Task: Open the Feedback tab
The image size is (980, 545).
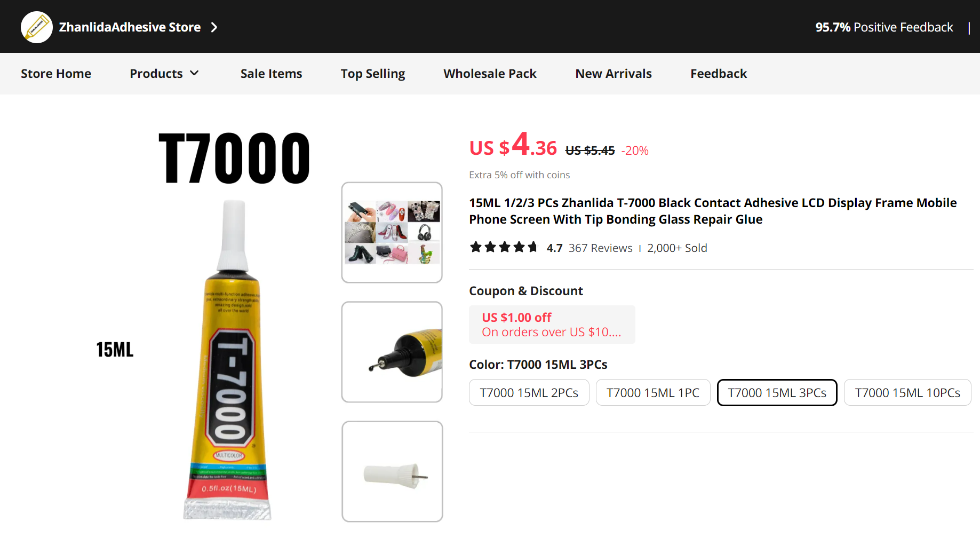Action: tap(719, 74)
